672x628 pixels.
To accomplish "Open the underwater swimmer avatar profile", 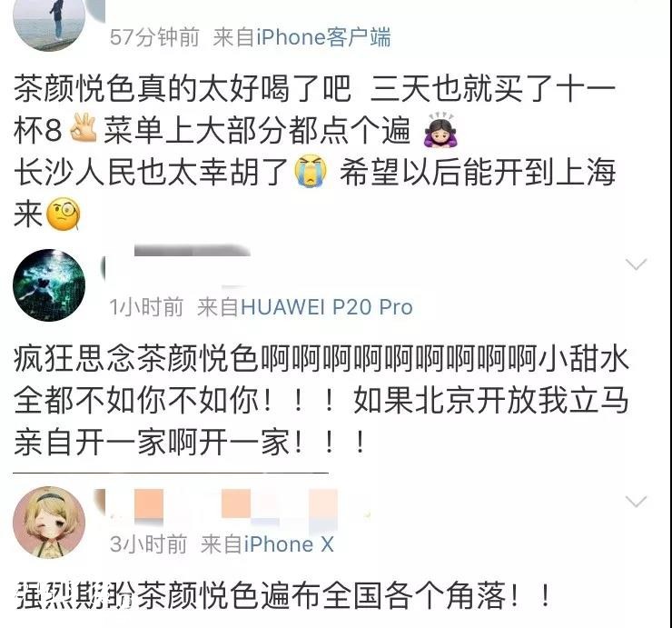I will [x=49, y=284].
